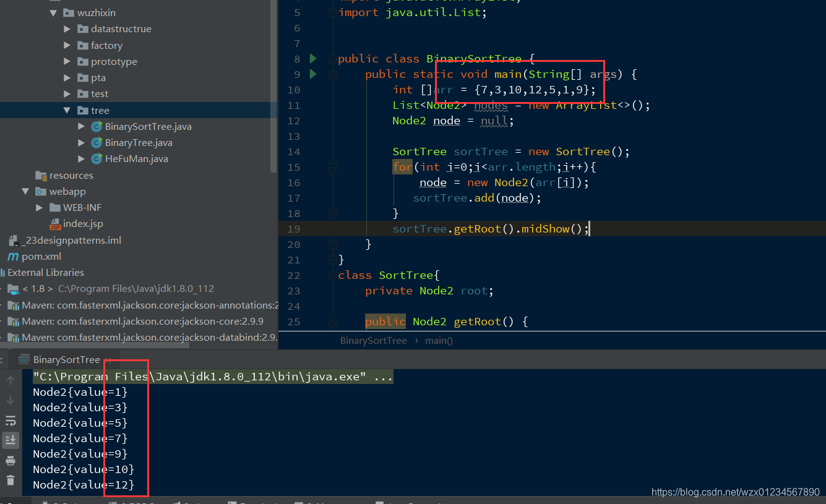
Task: Fold the for loop at line 15
Action: point(333,168)
